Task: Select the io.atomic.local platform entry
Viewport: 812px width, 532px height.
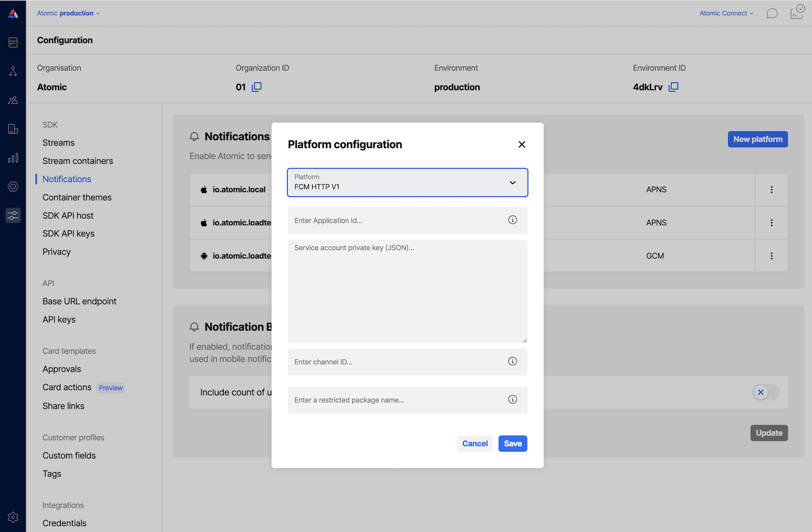Action: coord(239,190)
